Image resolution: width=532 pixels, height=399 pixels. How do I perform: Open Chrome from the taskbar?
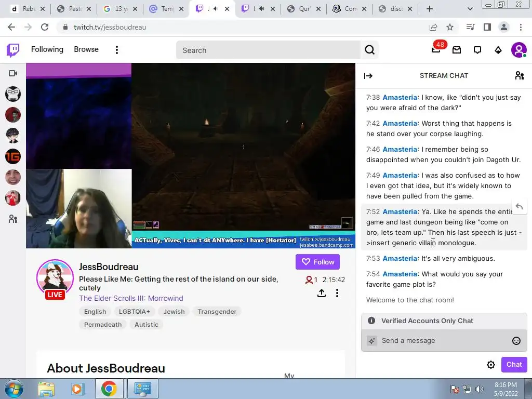(x=109, y=389)
